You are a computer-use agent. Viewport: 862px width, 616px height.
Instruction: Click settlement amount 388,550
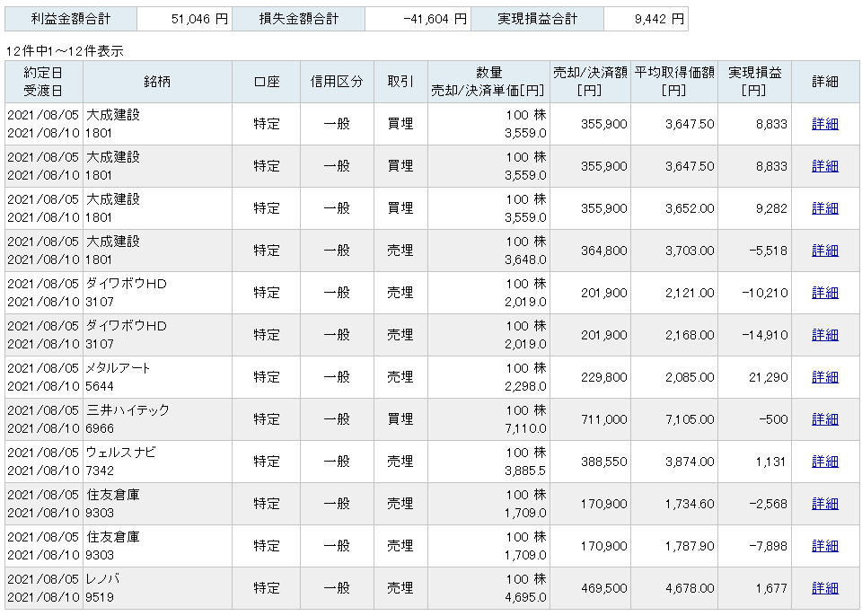tap(604, 462)
